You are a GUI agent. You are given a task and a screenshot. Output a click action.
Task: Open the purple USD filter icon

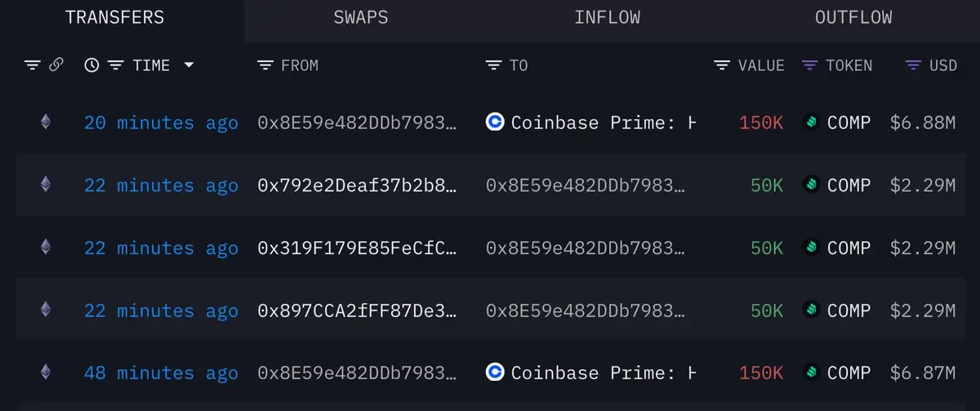tap(915, 65)
